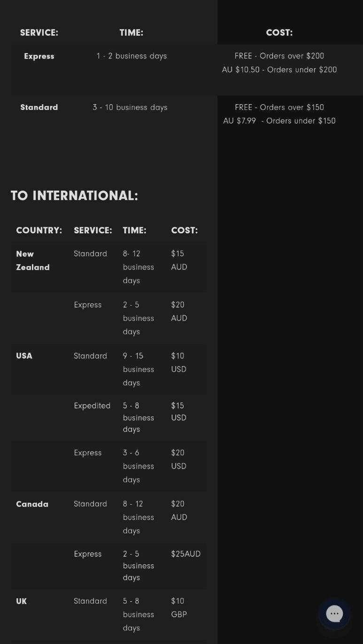Image resolution: width=363 pixels, height=644 pixels.
Task: Select the domestic Express service row label
Action: coord(39,56)
